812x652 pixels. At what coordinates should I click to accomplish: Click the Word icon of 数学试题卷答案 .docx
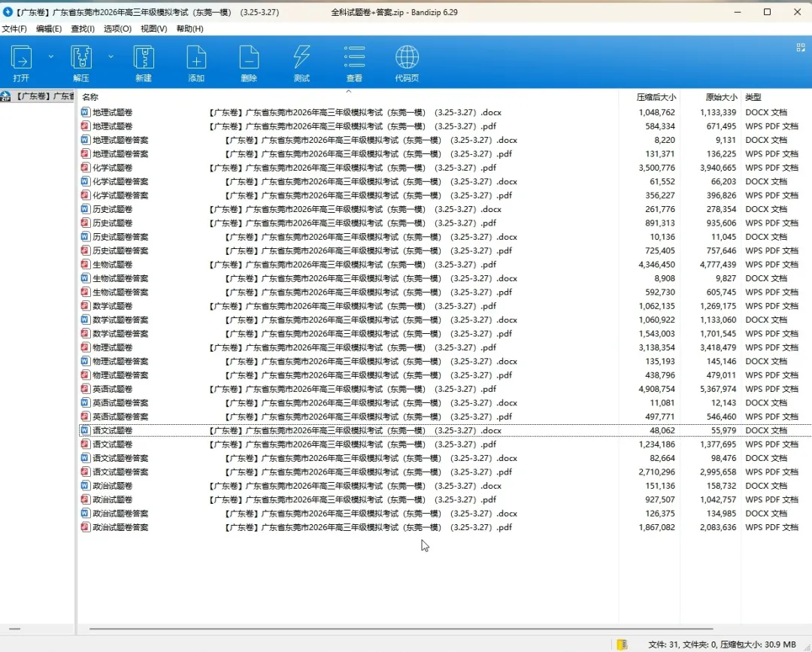tap(86, 320)
